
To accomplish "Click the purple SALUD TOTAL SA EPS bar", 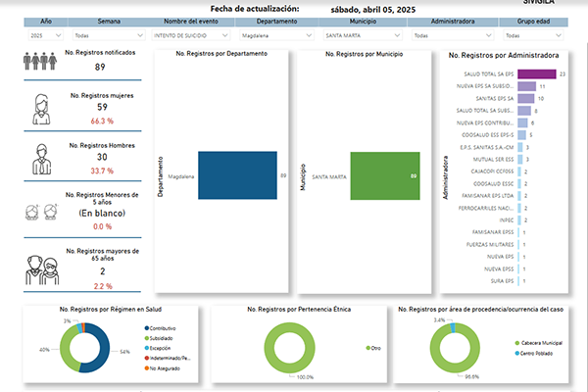I will pyautogui.click(x=537, y=73).
